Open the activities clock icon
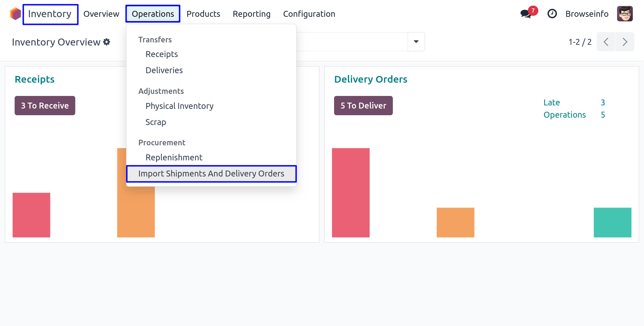This screenshot has width=644, height=326. [x=552, y=14]
